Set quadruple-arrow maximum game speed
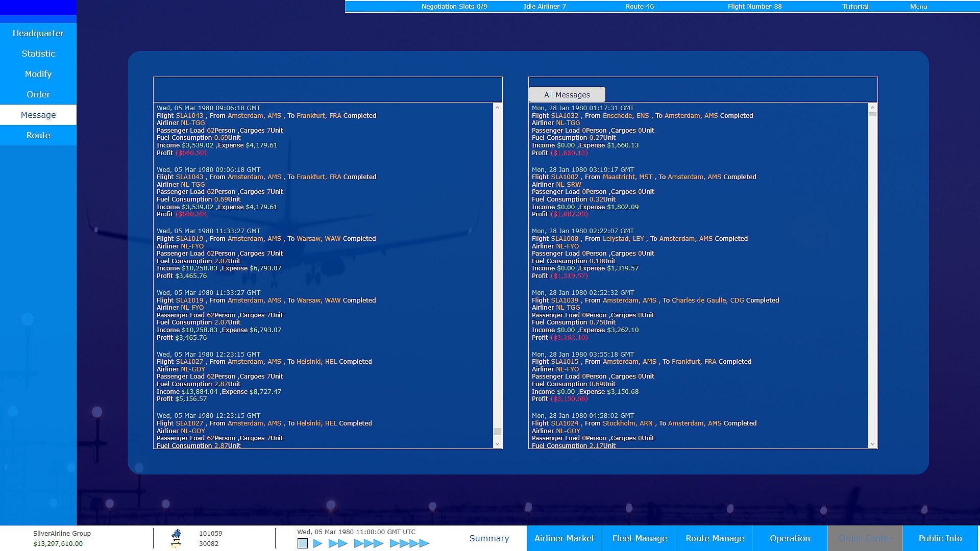Image resolution: width=980 pixels, height=551 pixels. [x=409, y=543]
